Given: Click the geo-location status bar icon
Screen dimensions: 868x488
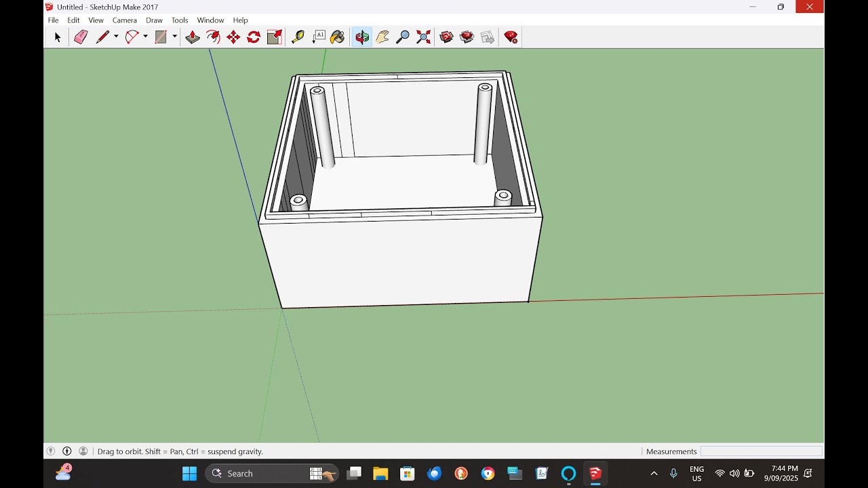Looking at the screenshot, I should coord(51,451).
